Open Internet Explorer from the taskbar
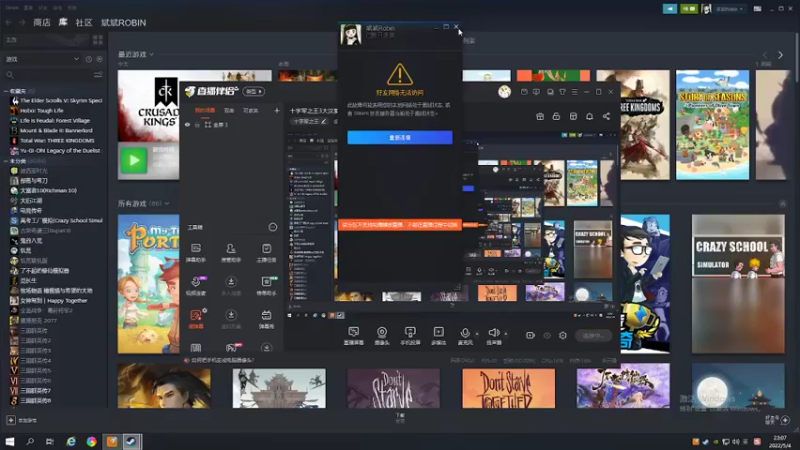This screenshot has height=450, width=800. pos(71,441)
